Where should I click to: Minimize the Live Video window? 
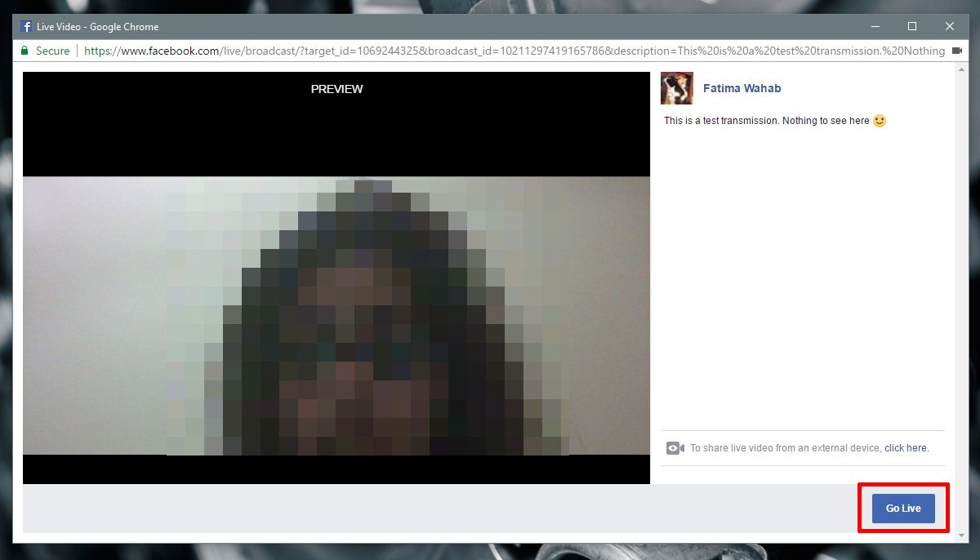(875, 26)
